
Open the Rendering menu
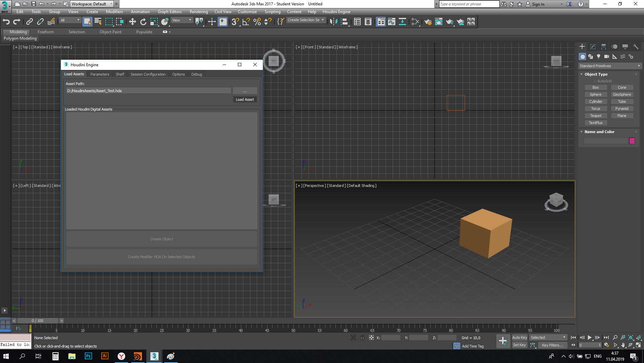(x=199, y=12)
